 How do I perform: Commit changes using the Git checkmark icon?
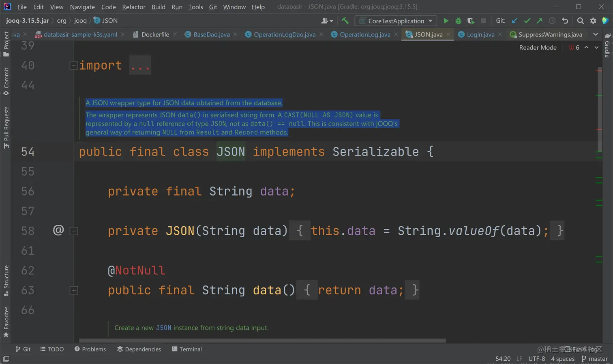pyautogui.click(x=527, y=21)
